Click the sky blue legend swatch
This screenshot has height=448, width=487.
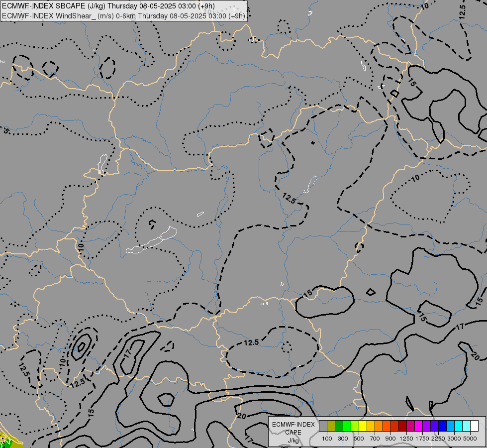[450, 426]
